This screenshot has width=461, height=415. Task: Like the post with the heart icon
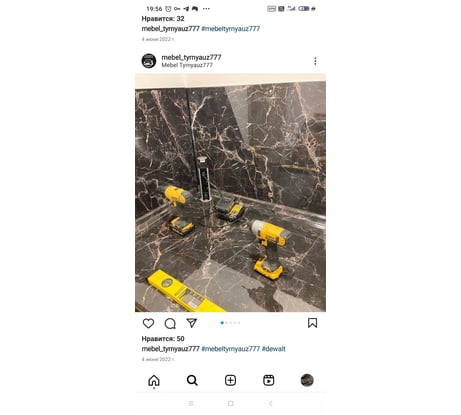click(148, 323)
